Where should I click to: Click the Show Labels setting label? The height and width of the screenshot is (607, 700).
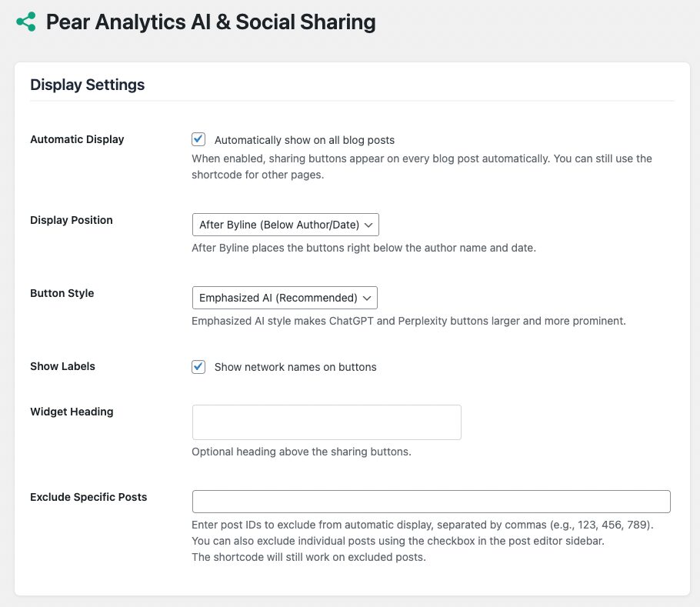(x=62, y=366)
